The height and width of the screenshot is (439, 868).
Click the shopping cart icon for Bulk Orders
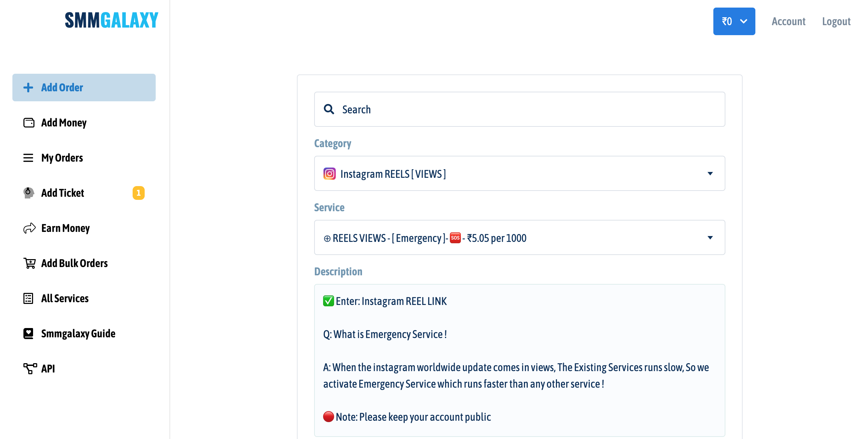pyautogui.click(x=30, y=263)
